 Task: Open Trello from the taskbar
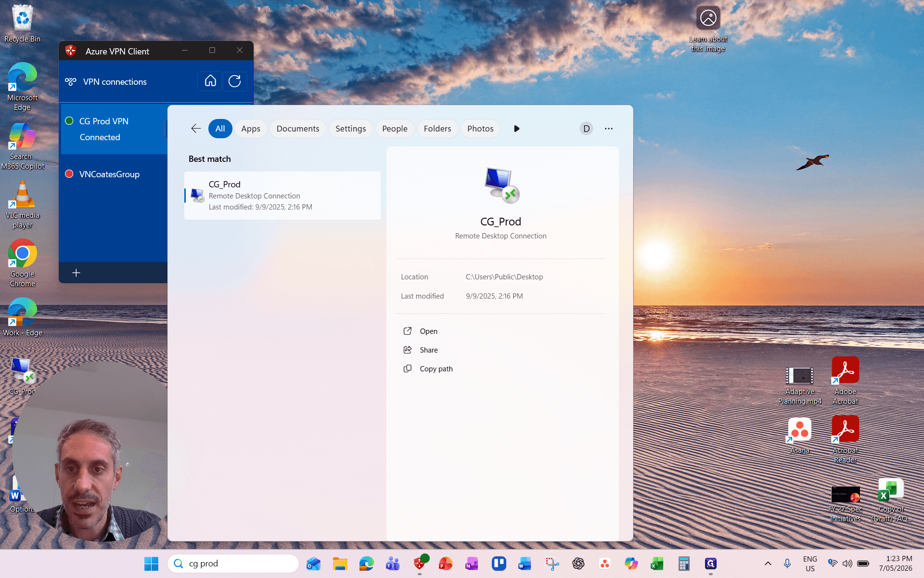point(499,564)
